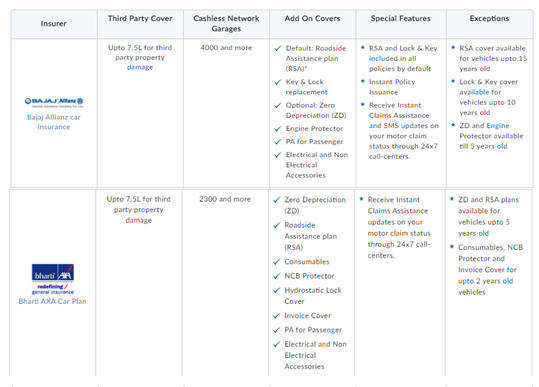Select the Exceptions column header
This screenshot has width=539, height=387.
click(490, 24)
